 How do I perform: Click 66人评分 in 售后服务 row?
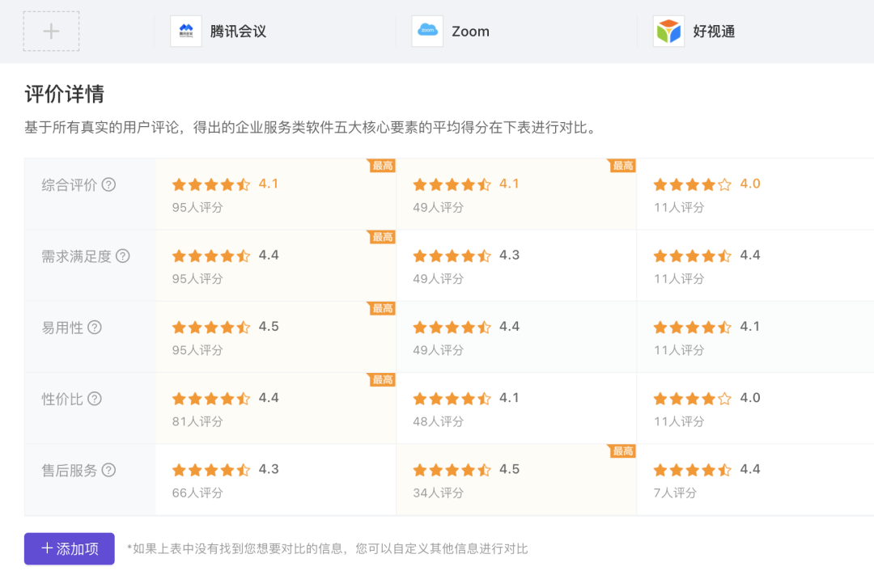pos(197,493)
